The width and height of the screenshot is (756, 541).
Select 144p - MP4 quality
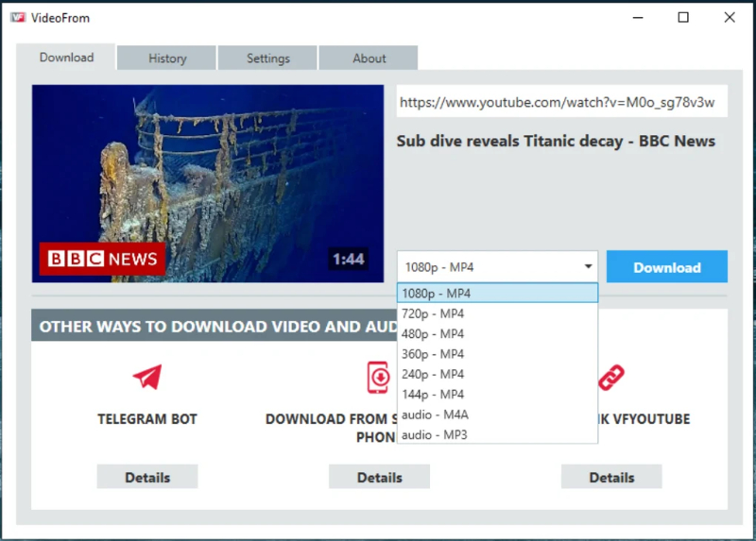(497, 395)
